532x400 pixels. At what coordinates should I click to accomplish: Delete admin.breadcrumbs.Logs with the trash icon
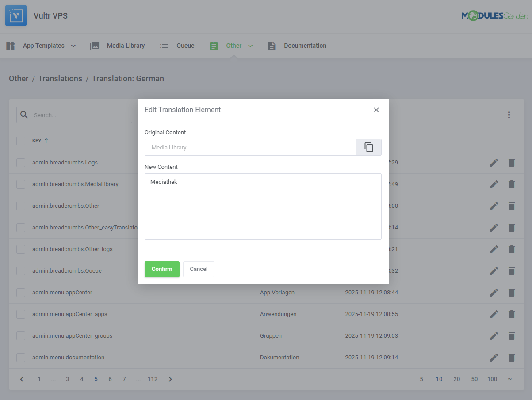coord(512,162)
